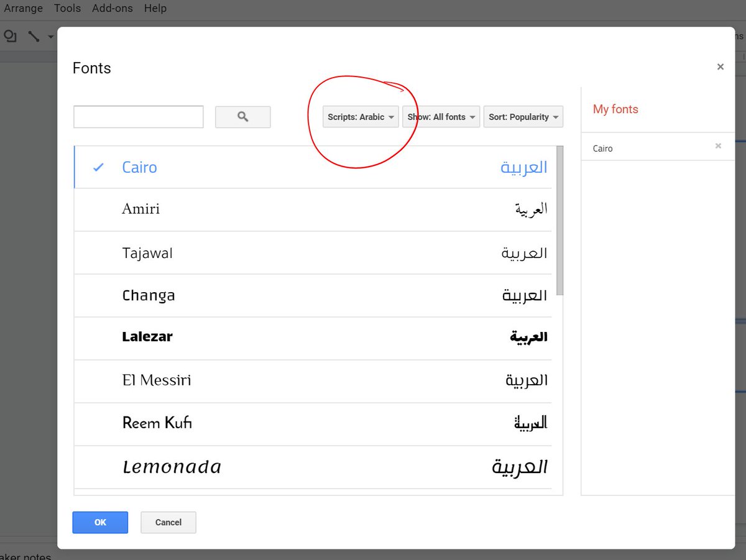Select the Lalezar font
Screen dimensions: 746x560
pos(313,339)
